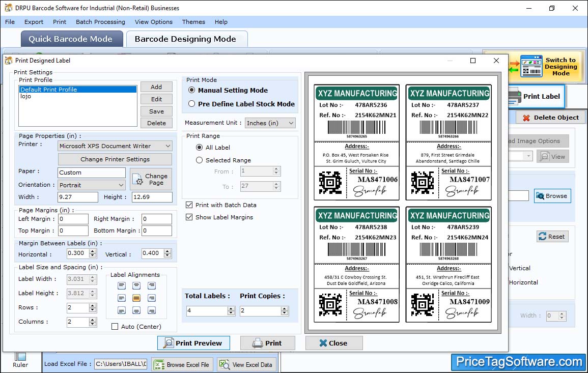Image resolution: width=588 pixels, height=373 pixels.
Task: Select middle-left label alignment icon
Action: coord(122,298)
